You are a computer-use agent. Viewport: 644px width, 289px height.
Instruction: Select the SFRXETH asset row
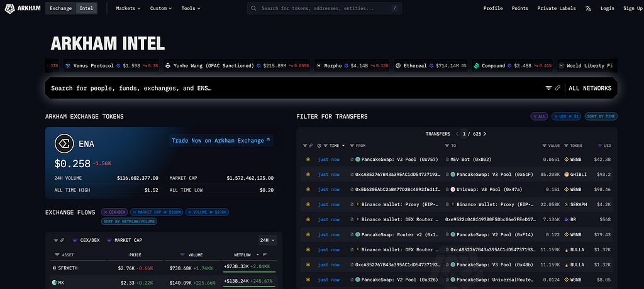pyautogui.click(x=164, y=268)
